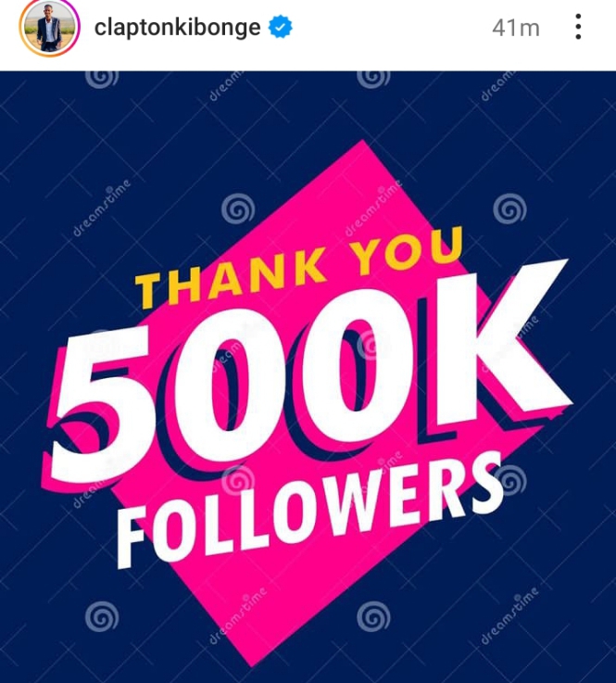Click the yellow THANK YOU text
This screenshot has height=683, width=616.
point(299,266)
